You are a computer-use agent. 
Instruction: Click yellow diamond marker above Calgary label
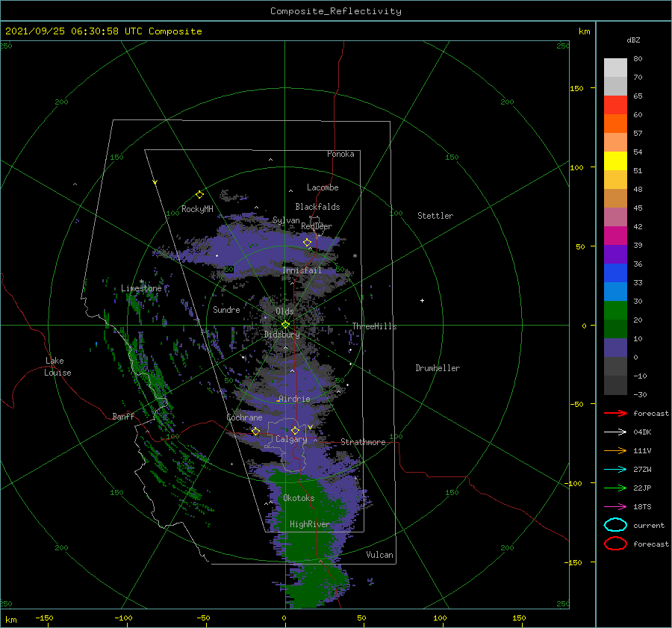(295, 430)
